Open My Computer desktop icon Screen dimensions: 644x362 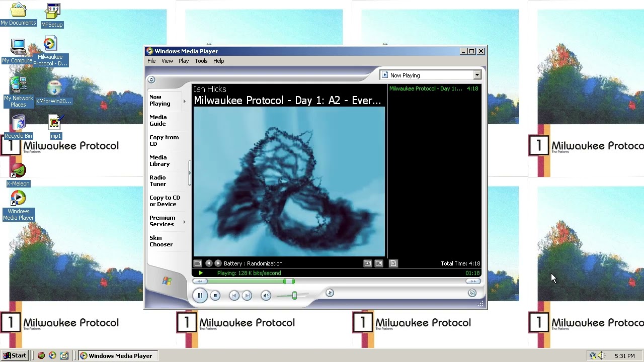18,51
